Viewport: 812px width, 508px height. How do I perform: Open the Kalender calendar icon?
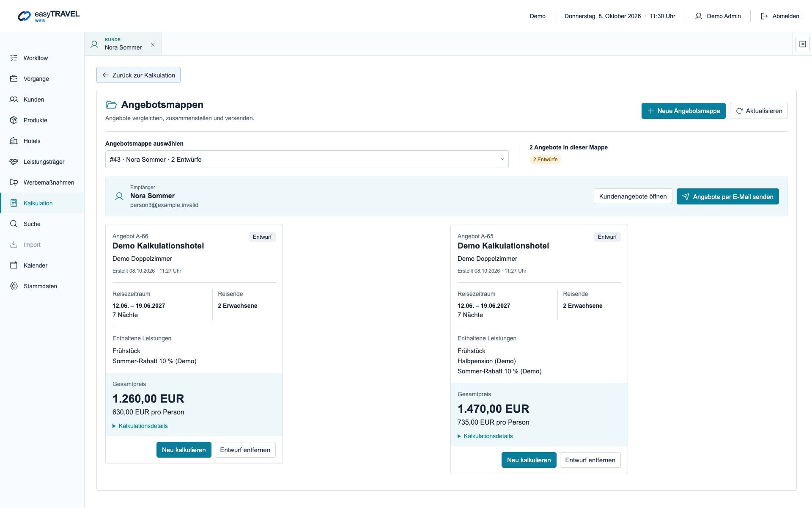[x=14, y=265]
